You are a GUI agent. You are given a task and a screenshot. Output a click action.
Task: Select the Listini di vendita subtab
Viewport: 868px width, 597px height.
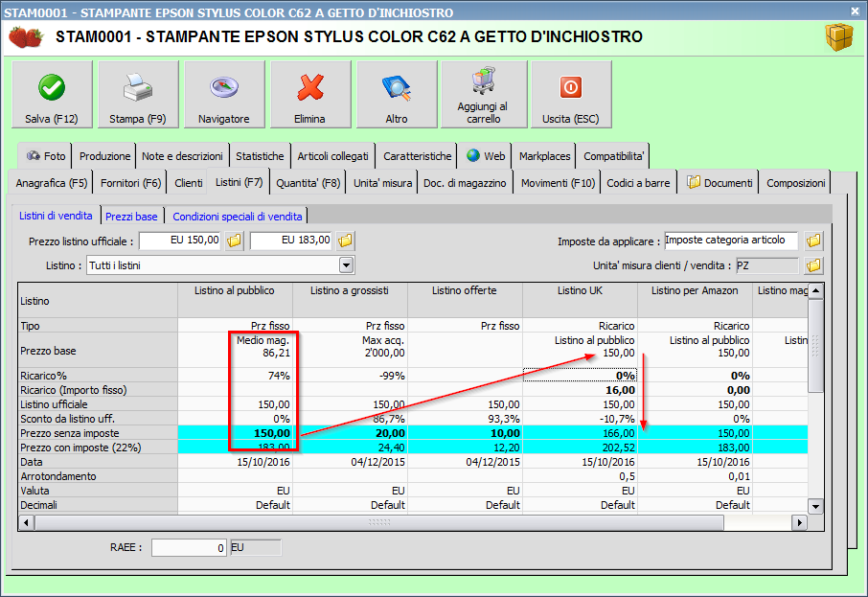(56, 216)
